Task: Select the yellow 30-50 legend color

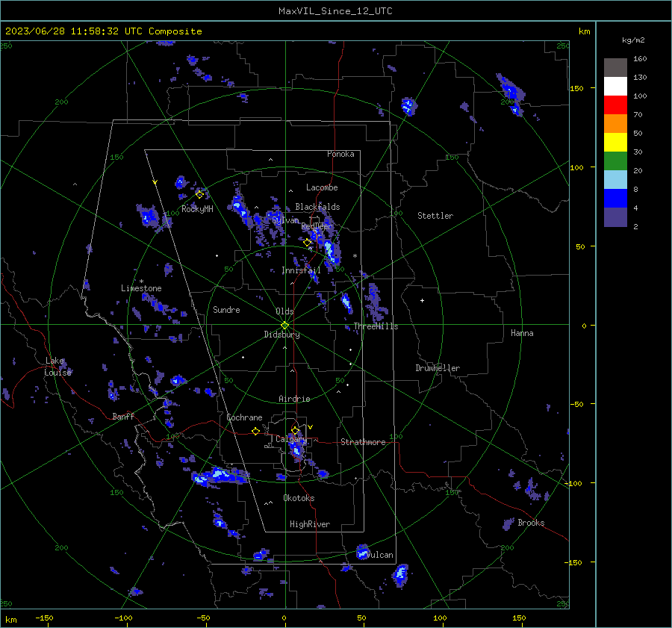Action: (x=615, y=143)
